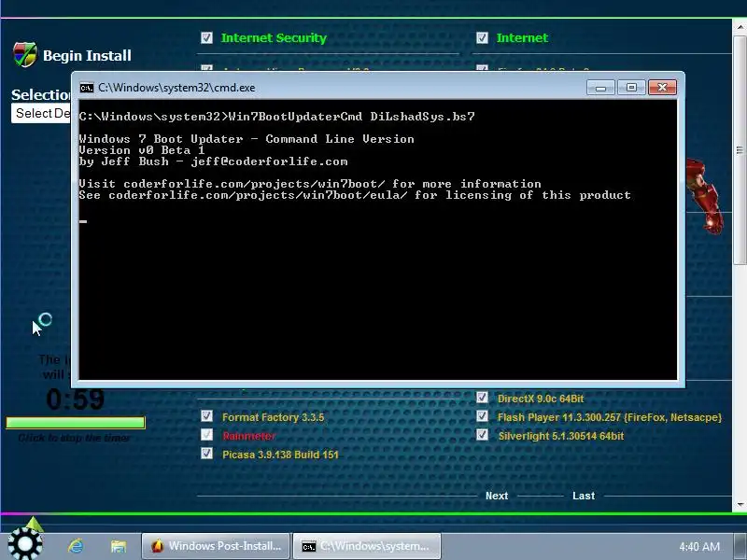Launch Internet Explorer from the taskbar
Viewport: 747px width, 560px height.
76,546
